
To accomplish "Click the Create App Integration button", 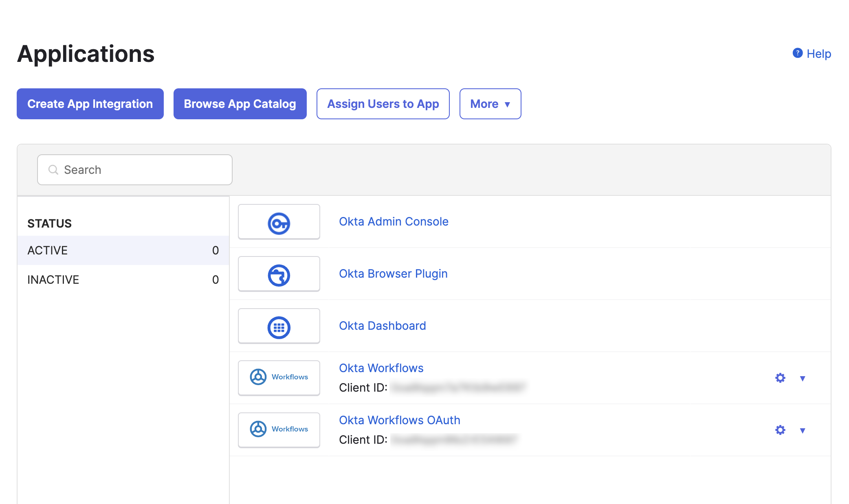I will click(x=90, y=104).
